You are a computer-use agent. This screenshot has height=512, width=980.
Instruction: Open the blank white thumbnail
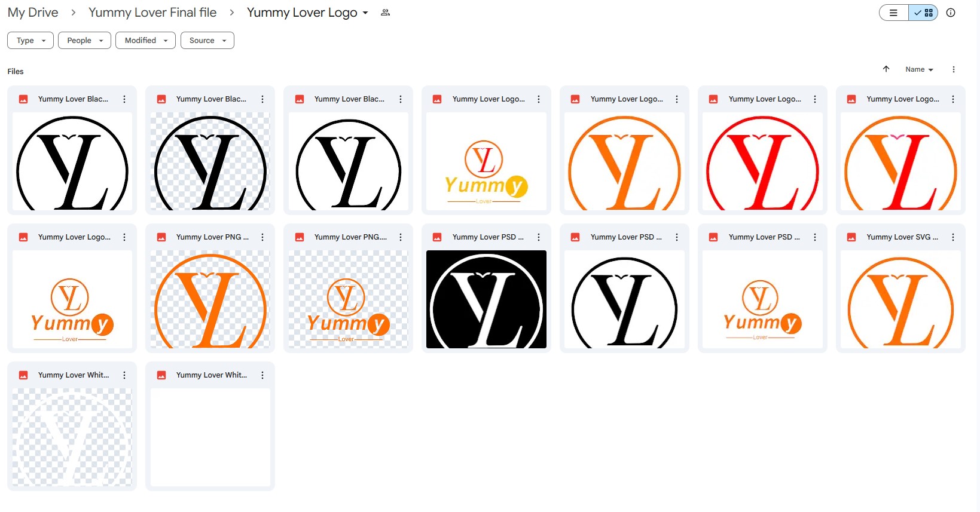point(210,437)
